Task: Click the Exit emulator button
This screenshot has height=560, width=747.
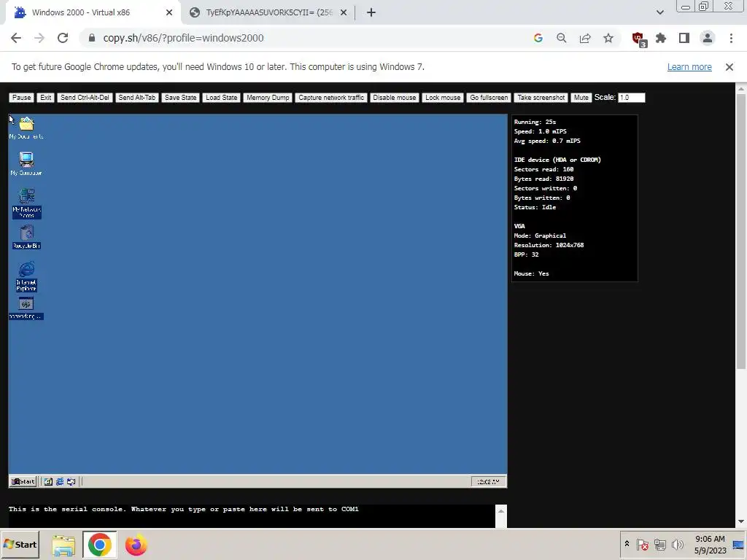Action: pyautogui.click(x=46, y=98)
